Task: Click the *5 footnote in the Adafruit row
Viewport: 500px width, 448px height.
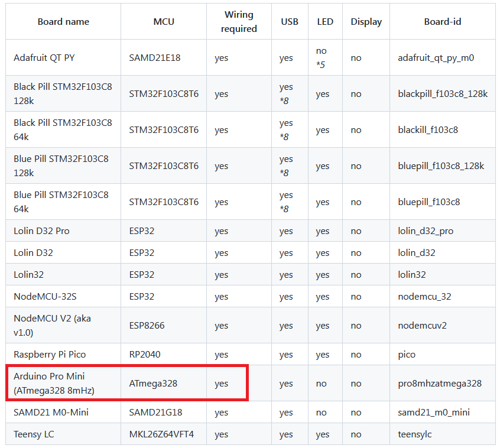Action: [x=320, y=64]
